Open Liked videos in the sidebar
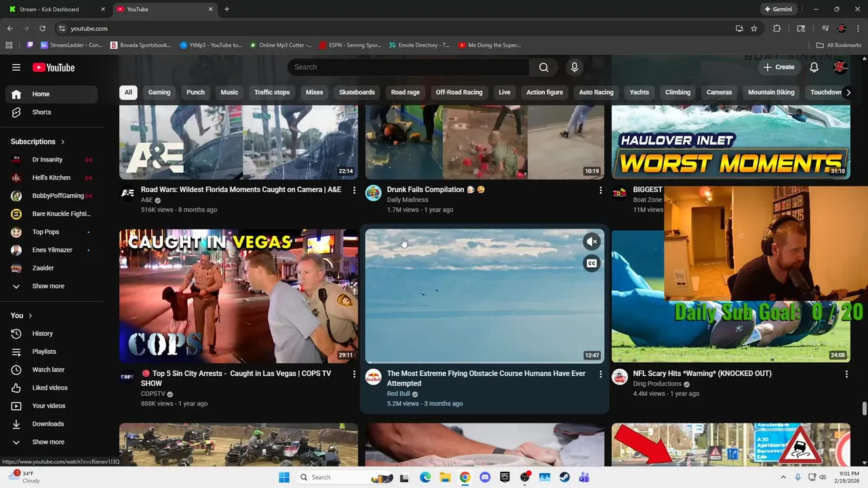 tap(49, 388)
